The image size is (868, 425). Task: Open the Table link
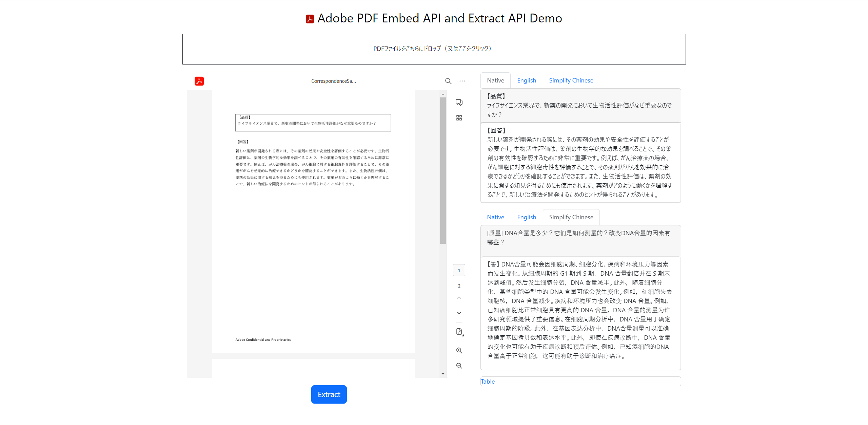(x=488, y=381)
